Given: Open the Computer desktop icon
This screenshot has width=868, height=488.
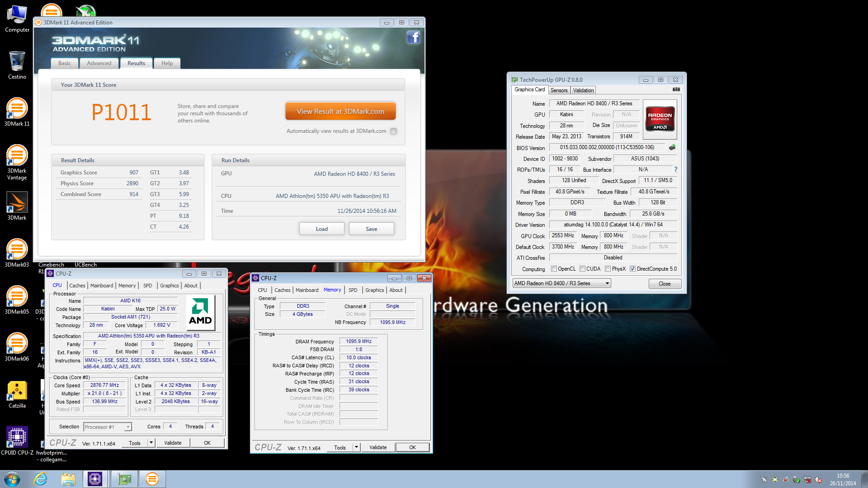Looking at the screenshot, I should pos(17,19).
